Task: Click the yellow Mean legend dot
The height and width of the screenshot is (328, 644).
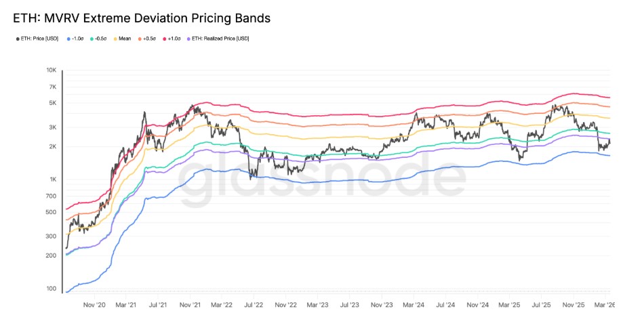Action: 117,39
